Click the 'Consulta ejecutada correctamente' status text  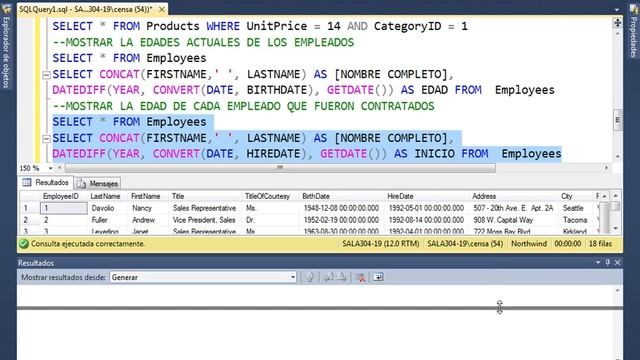pos(88,244)
